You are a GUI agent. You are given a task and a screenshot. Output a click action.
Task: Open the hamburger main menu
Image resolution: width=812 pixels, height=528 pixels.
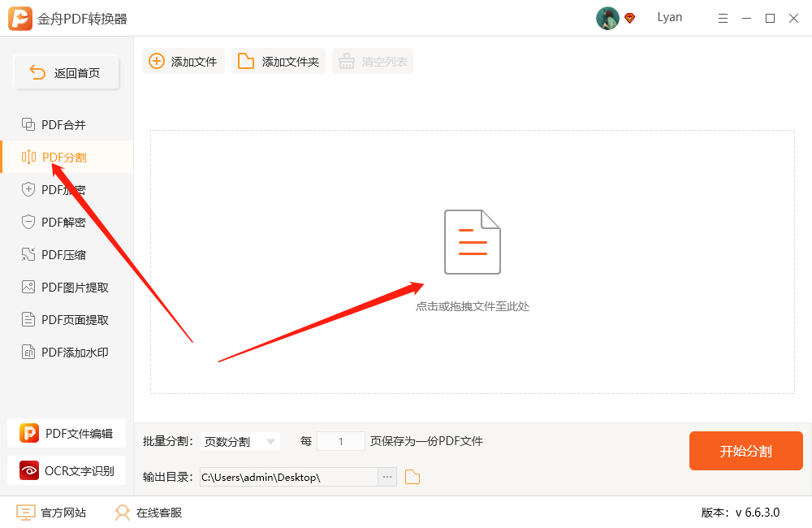[x=723, y=19]
